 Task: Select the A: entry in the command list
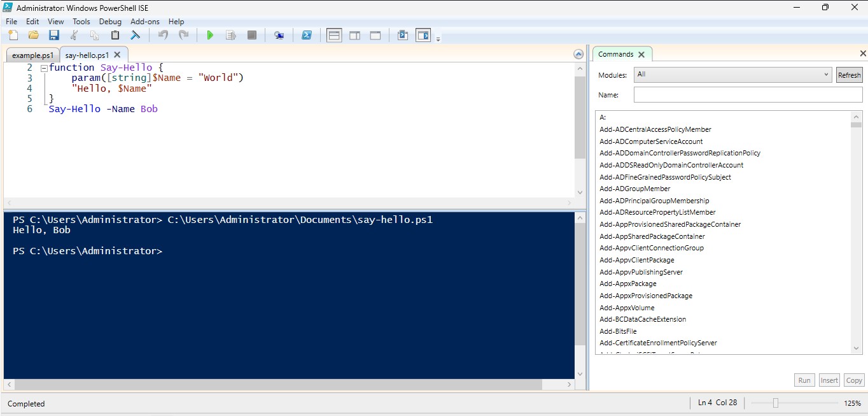tap(603, 117)
